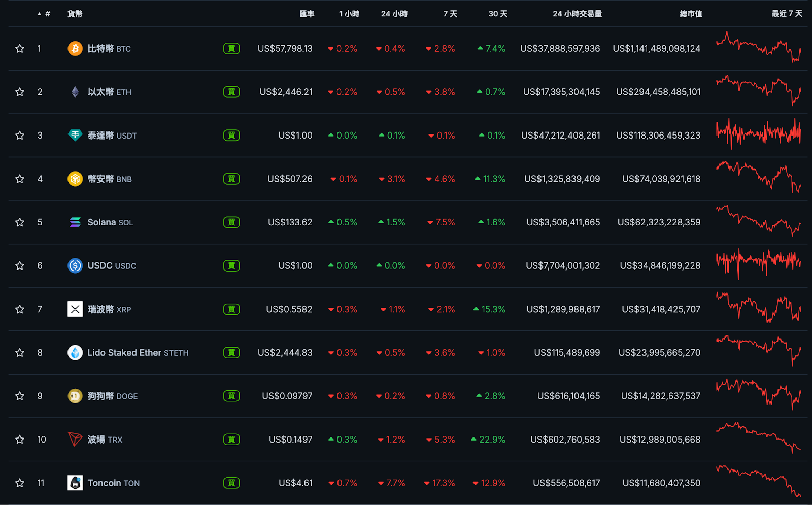Click the Lido Staked Ether logo
This screenshot has width=812, height=505.
coord(75,352)
